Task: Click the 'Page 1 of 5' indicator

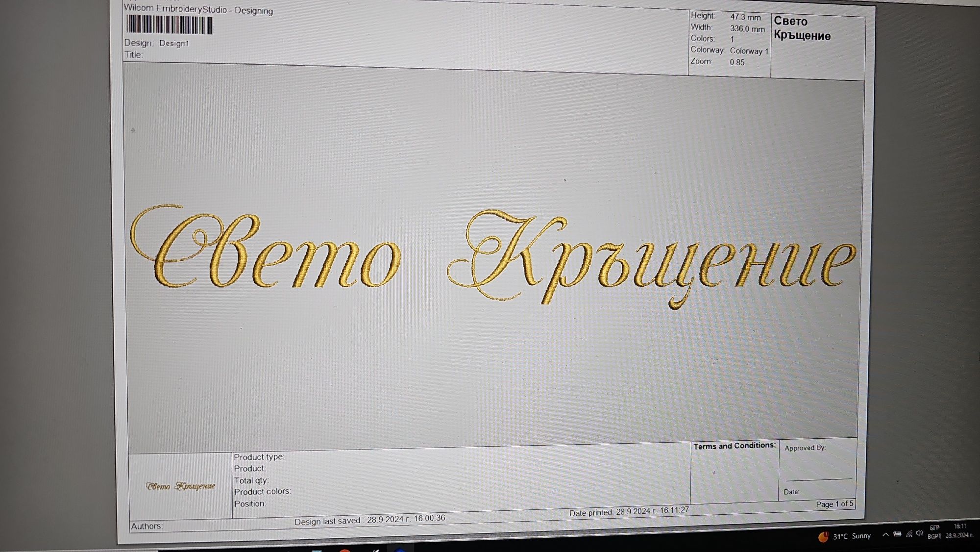Action: [x=834, y=504]
